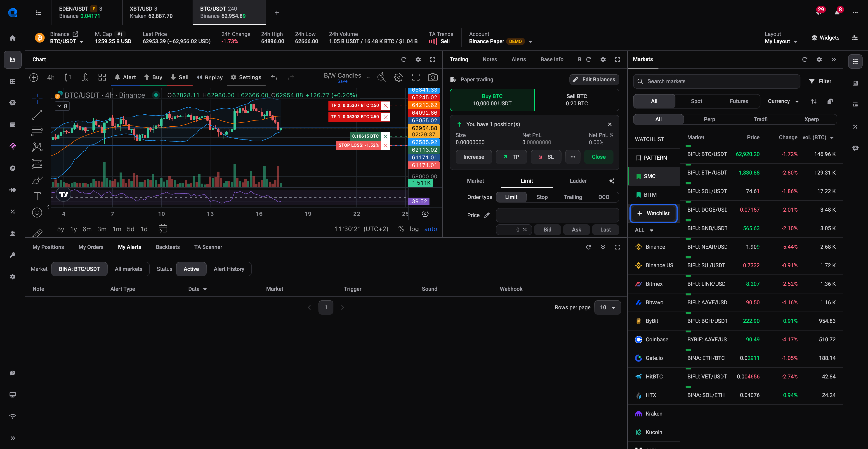Open the My Positions tab
This screenshot has width=868, height=449.
[x=48, y=247]
